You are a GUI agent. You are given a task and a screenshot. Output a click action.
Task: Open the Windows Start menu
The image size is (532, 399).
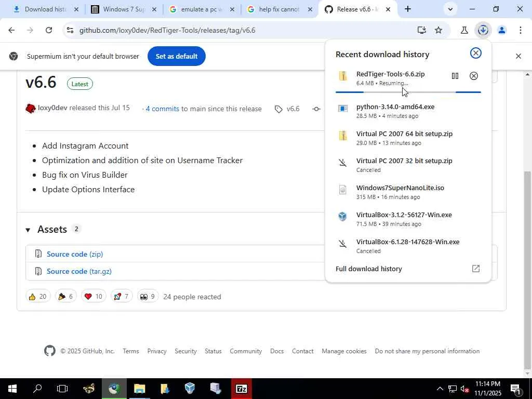pyautogui.click(x=12, y=389)
